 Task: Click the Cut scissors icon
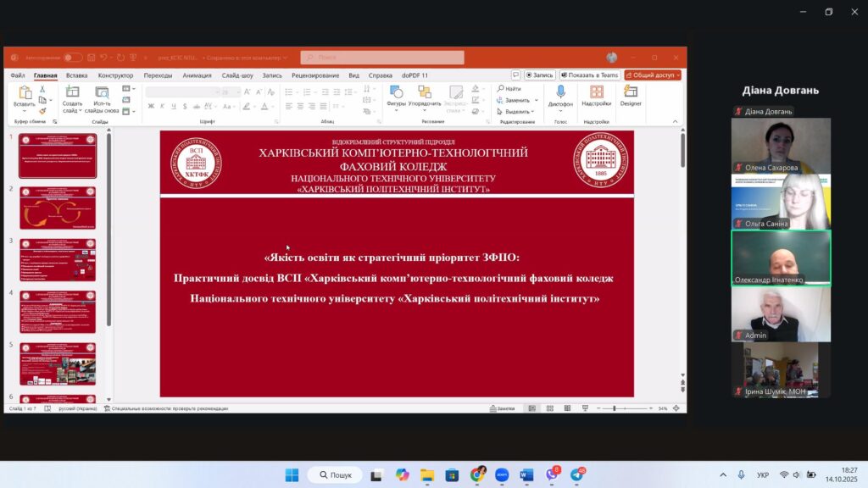click(x=42, y=89)
